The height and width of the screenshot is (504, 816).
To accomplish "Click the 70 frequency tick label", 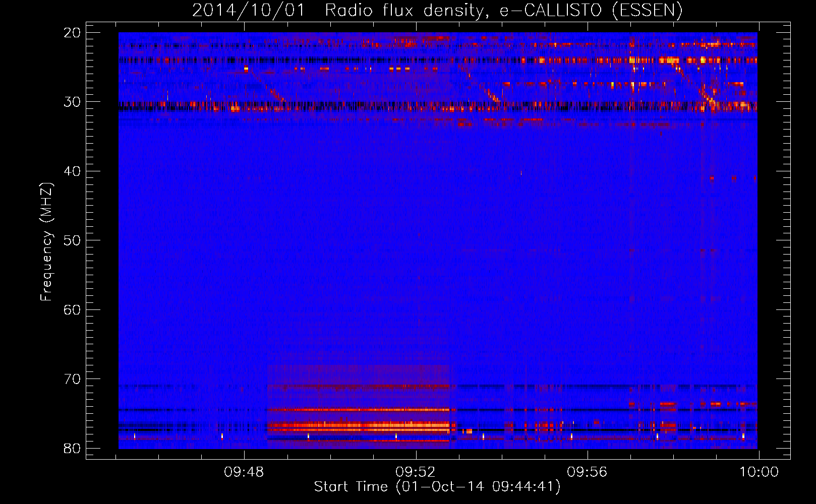I will 72,379.
